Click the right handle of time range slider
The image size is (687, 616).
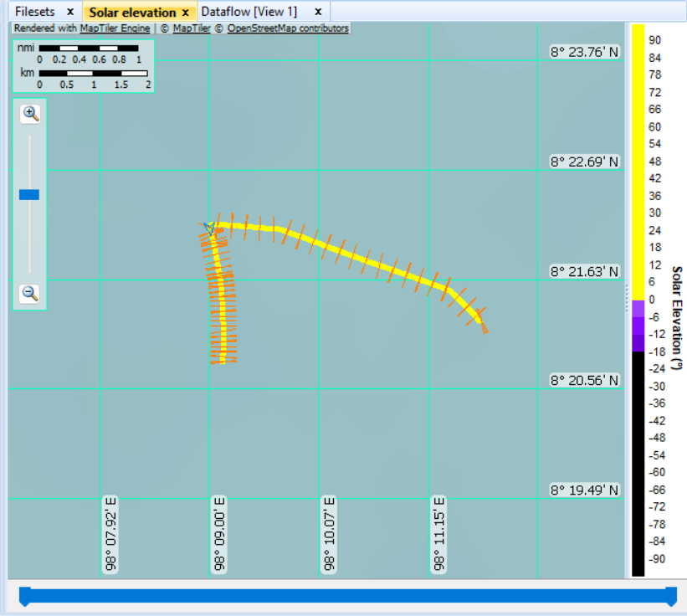click(x=671, y=597)
